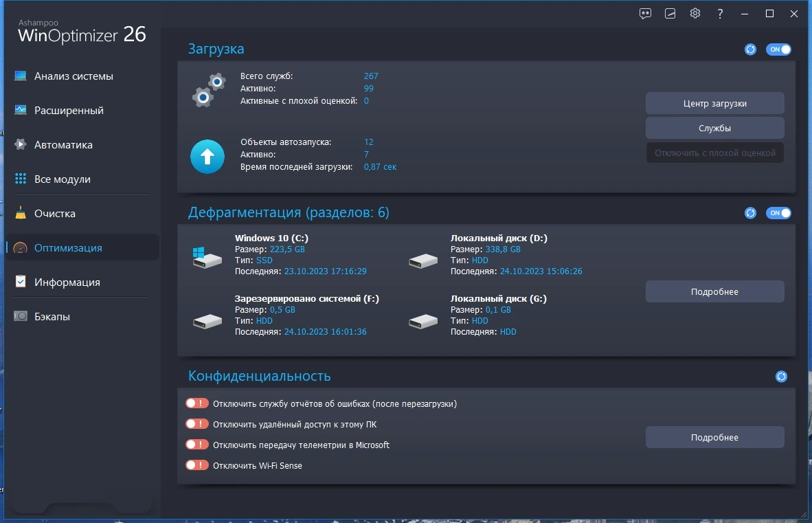
Task: Open Все модули section
Action: (82, 179)
